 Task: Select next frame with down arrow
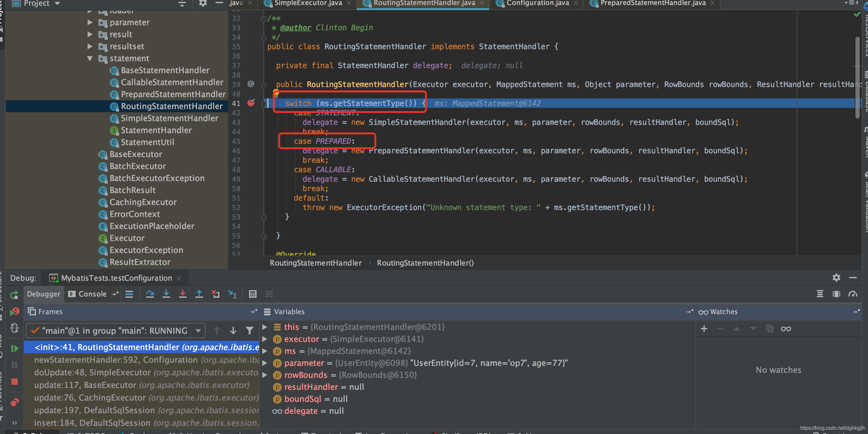[233, 331]
